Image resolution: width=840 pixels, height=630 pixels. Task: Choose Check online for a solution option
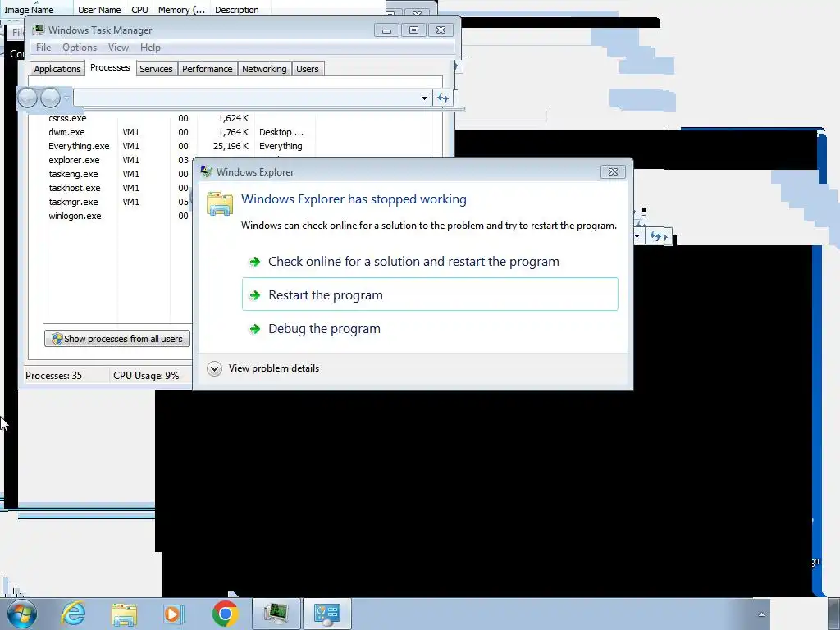pyautogui.click(x=430, y=262)
